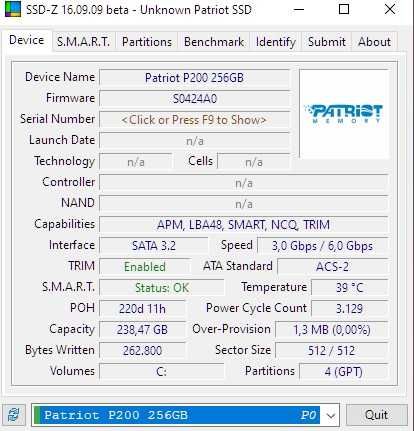Click the S.M.A.R.T. Status: OK field
This screenshot has width=414, height=431.
(x=162, y=288)
